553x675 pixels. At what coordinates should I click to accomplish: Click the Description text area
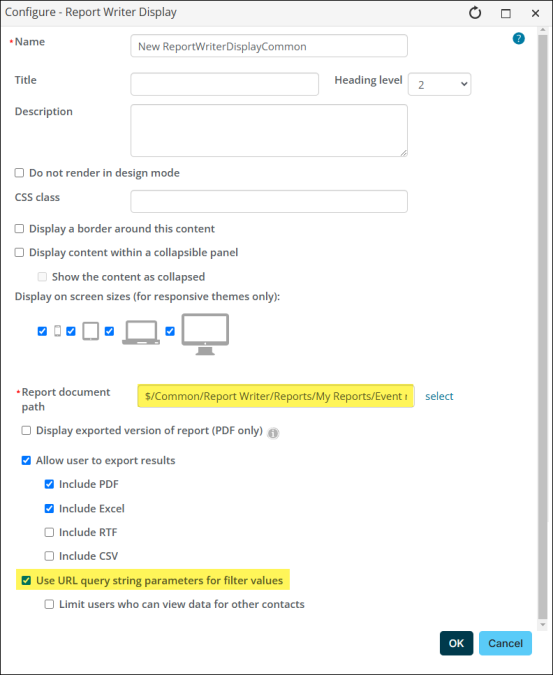[269, 130]
